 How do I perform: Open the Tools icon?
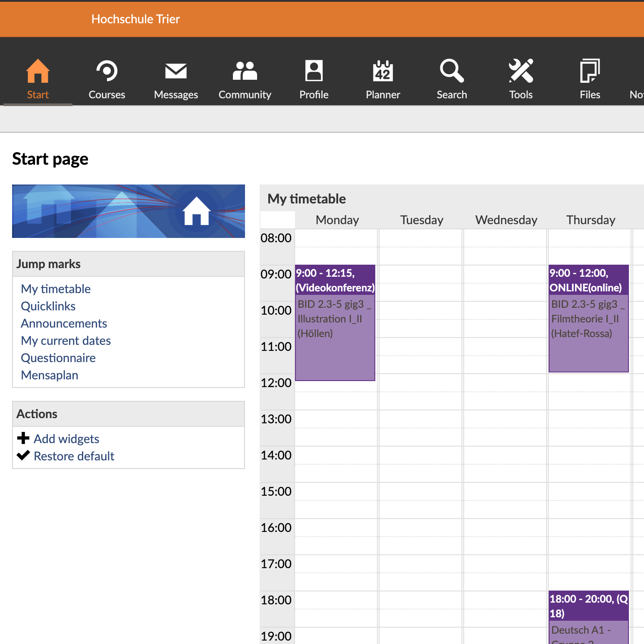[x=521, y=71]
